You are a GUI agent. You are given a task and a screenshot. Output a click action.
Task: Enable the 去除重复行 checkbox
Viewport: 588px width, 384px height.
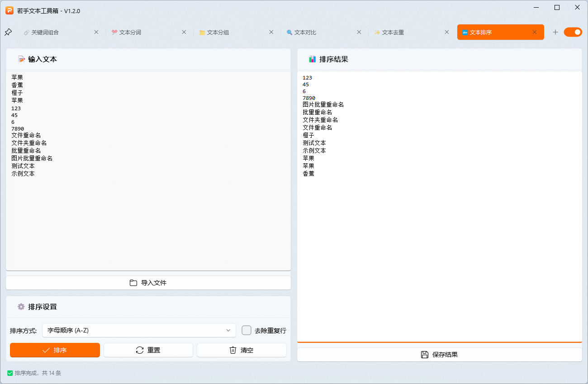(247, 330)
